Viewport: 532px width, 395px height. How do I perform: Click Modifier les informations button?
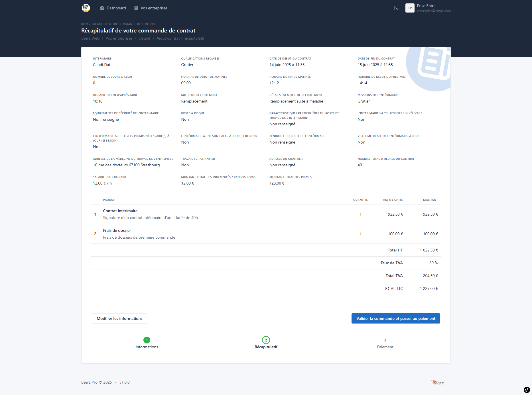tap(119, 318)
